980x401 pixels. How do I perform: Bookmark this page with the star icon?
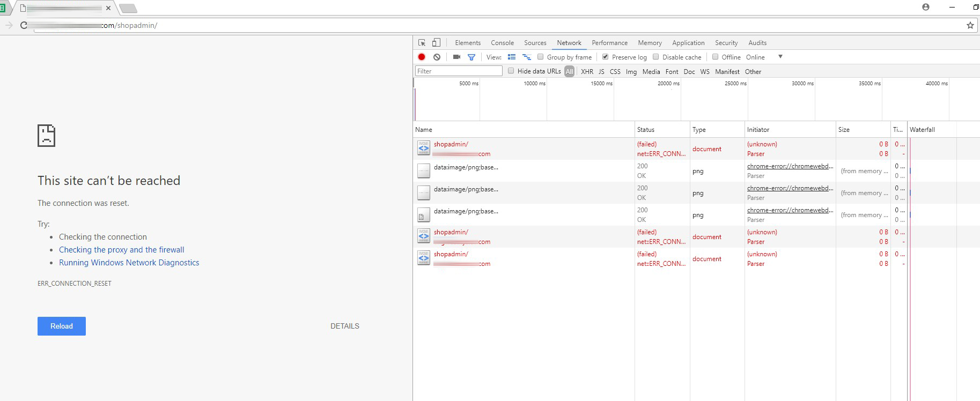970,25
